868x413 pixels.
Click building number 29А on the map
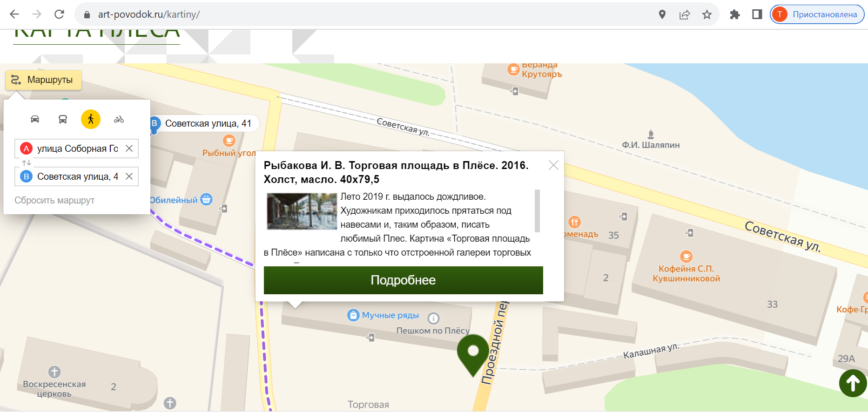click(846, 359)
